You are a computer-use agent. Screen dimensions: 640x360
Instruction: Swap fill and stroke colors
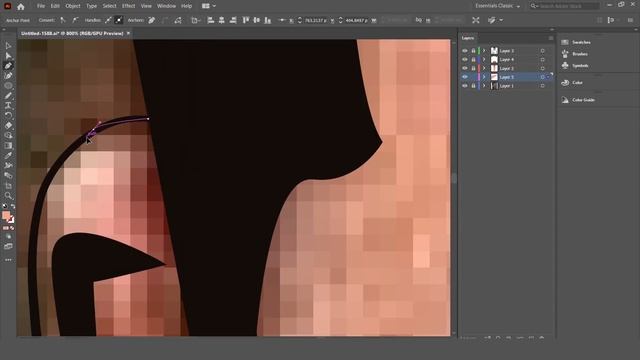tap(13, 207)
